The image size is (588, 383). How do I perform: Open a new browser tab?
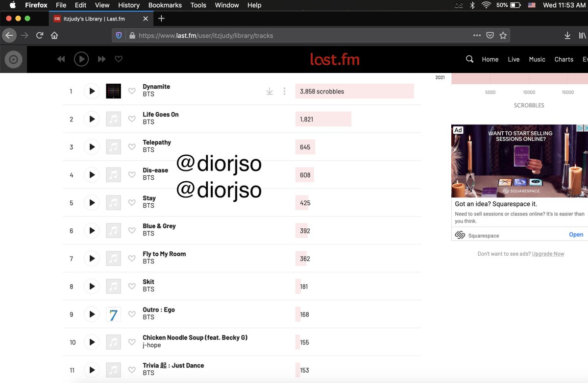pos(161,19)
